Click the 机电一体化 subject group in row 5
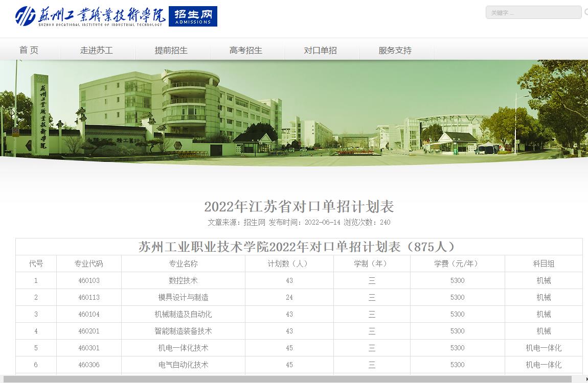This screenshot has height=383, width=588. (x=544, y=348)
